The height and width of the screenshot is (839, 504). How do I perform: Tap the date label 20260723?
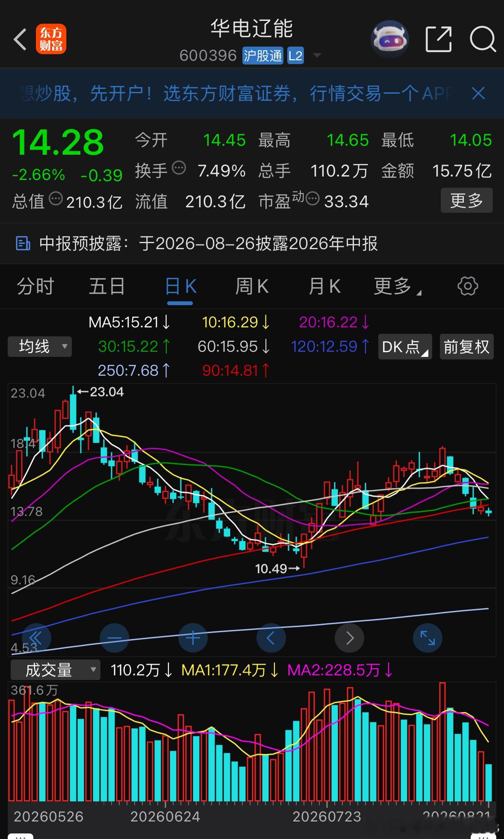(327, 817)
